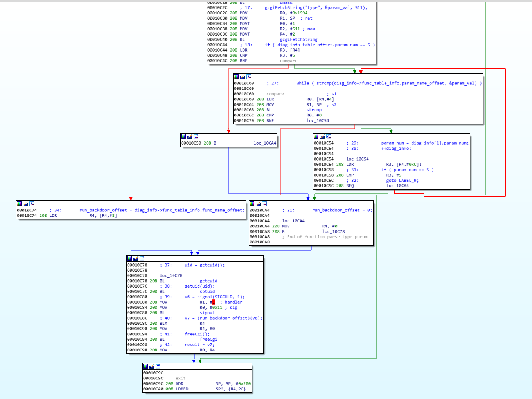
Task: Click third header icon on strcmp while-loop node
Action: pos(249,77)
